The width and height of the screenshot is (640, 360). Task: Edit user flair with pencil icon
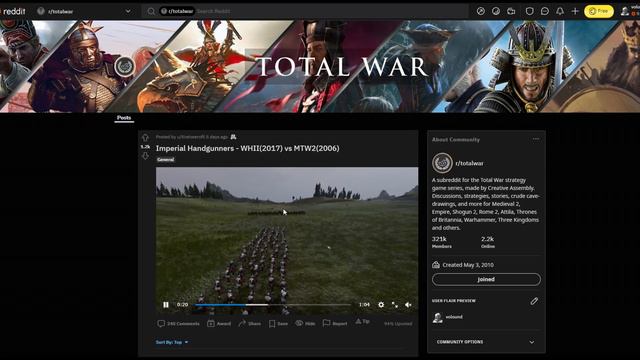(x=534, y=301)
